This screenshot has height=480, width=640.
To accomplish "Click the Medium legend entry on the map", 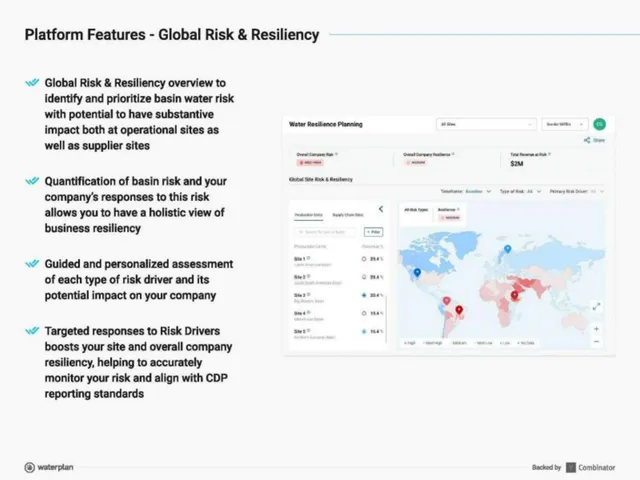I will coord(459,343).
